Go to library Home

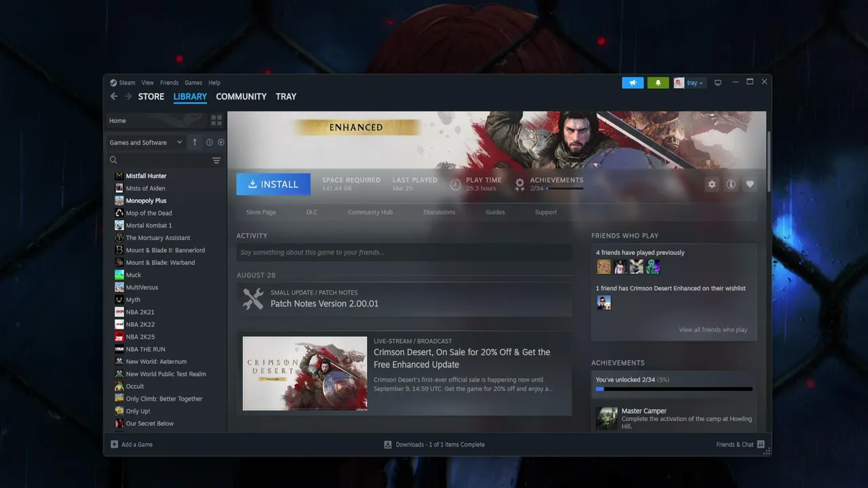pos(155,121)
